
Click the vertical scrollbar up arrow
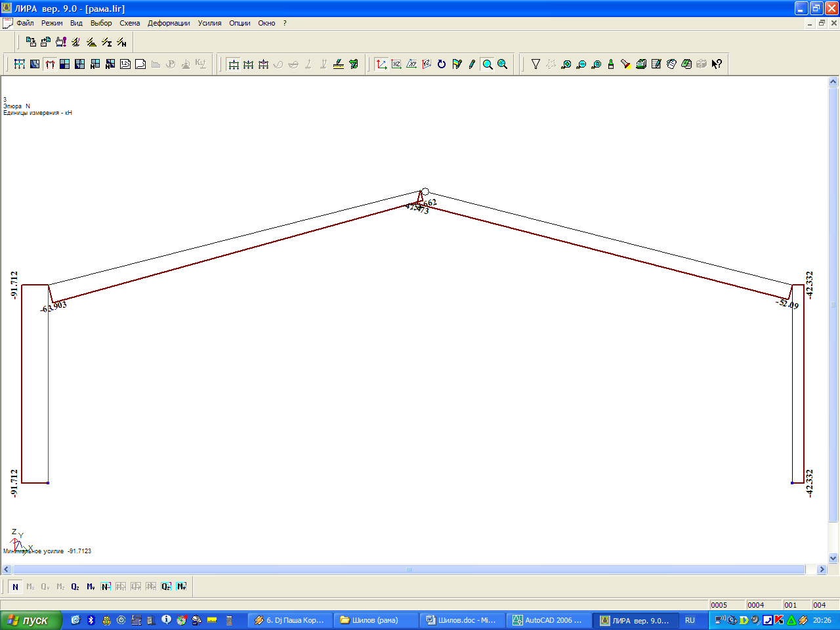pos(833,82)
